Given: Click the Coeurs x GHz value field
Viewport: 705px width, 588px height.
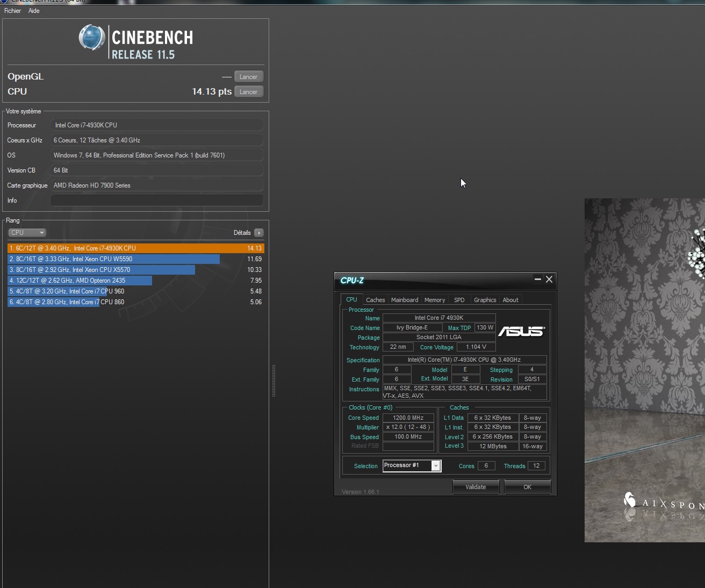Looking at the screenshot, I should click(x=157, y=140).
